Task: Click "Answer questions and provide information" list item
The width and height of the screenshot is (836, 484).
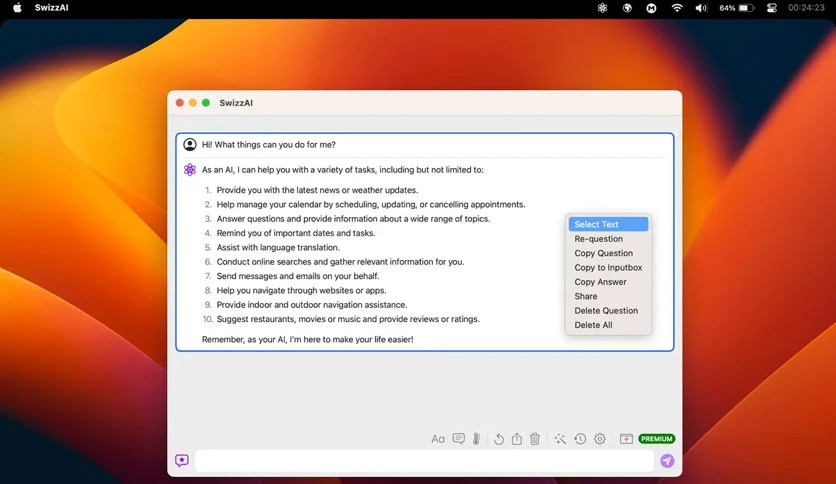Action: pyautogui.click(x=353, y=219)
